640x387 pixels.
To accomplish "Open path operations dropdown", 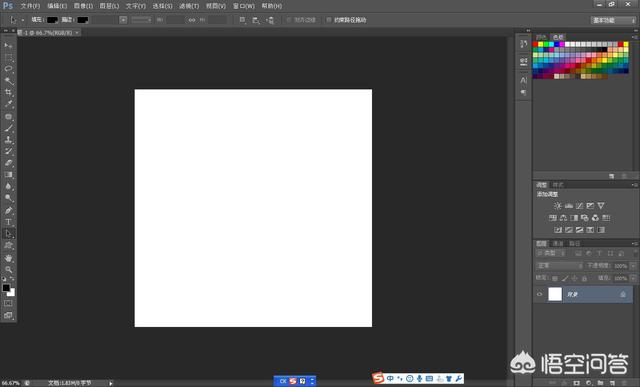I will [x=242, y=20].
